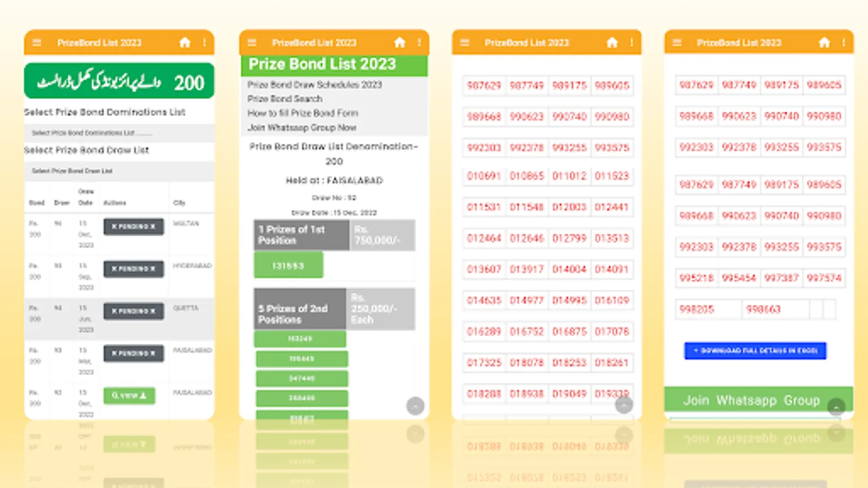Tap the home icon on the screen listing 010691
Image resolution: width=868 pixels, height=488 pixels.
pyautogui.click(x=612, y=42)
